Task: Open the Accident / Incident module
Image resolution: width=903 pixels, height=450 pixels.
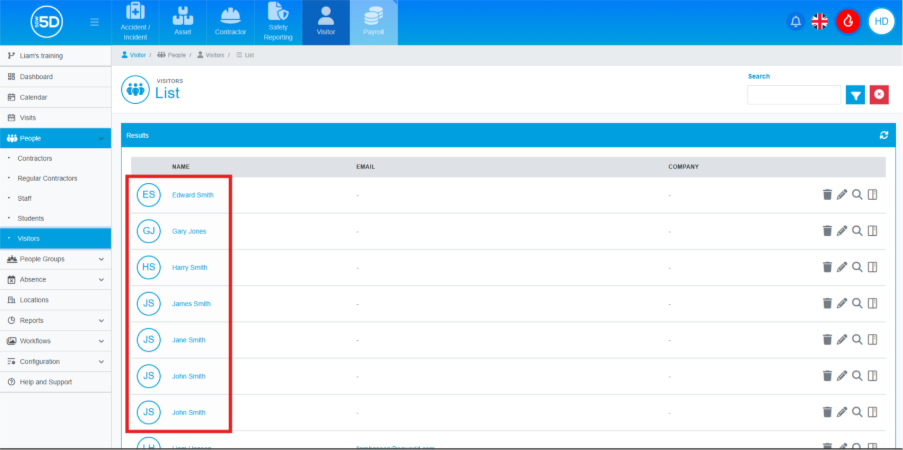Action: 135,22
